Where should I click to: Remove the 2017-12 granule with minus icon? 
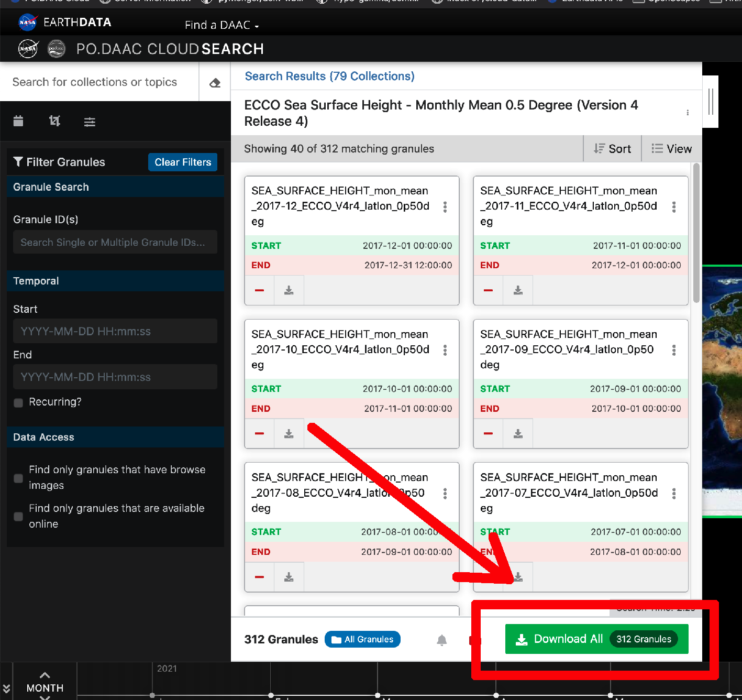pos(260,290)
